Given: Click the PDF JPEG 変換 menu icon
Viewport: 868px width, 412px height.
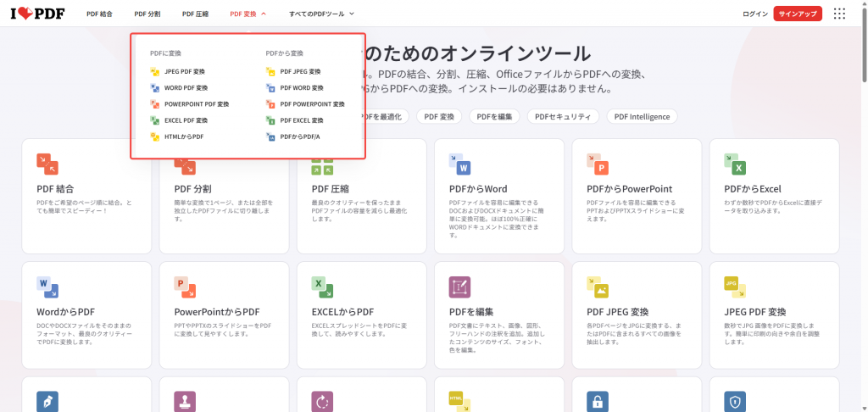Looking at the screenshot, I should (270, 71).
